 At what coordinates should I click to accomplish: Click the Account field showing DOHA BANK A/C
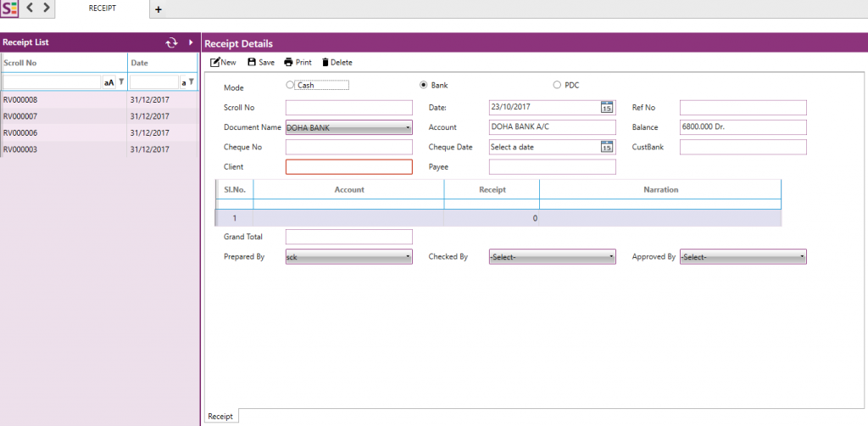553,126
